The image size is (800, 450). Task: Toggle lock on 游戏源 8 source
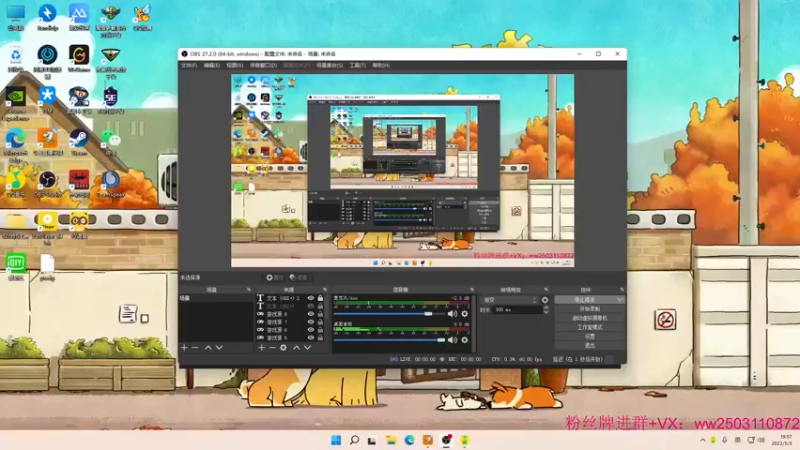(320, 314)
